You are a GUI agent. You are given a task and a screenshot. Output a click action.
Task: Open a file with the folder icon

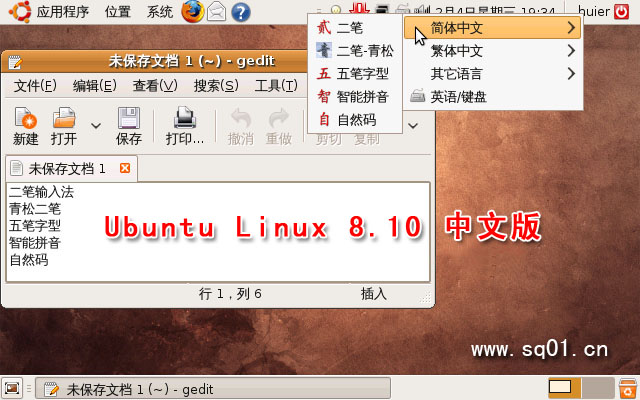[64, 118]
